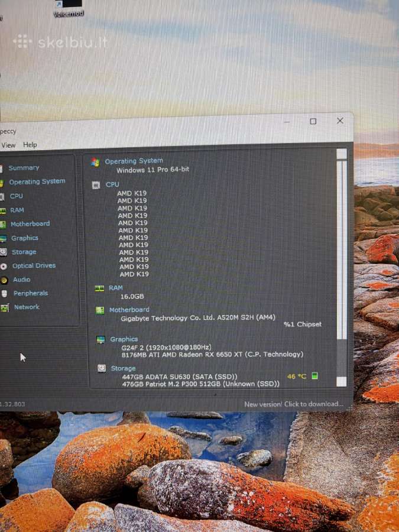Select Storage in the sidebar

coord(24,252)
